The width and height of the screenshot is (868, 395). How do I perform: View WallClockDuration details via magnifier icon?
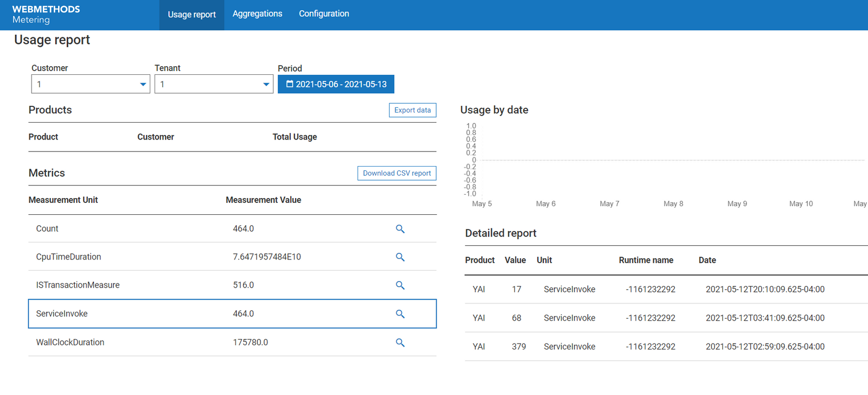(400, 343)
